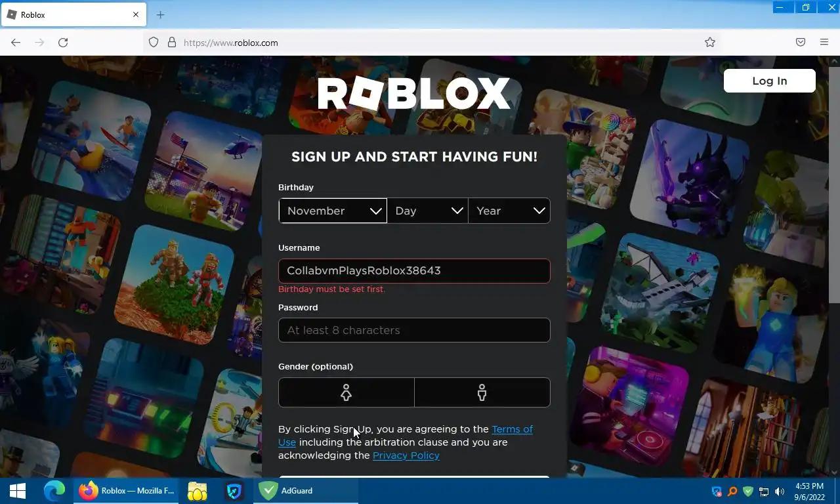Open the blue shield app on the taskbar
840x504 pixels.
pos(234,491)
